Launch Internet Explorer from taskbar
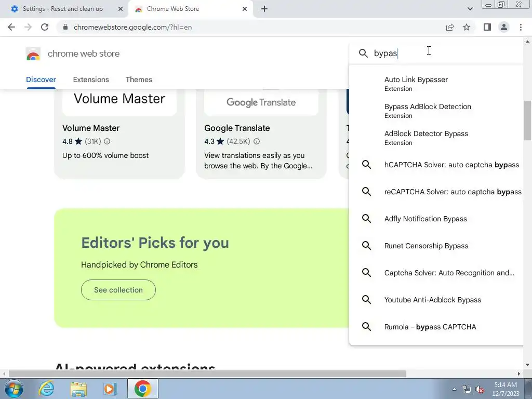This screenshot has width=532, height=399. tap(46, 389)
